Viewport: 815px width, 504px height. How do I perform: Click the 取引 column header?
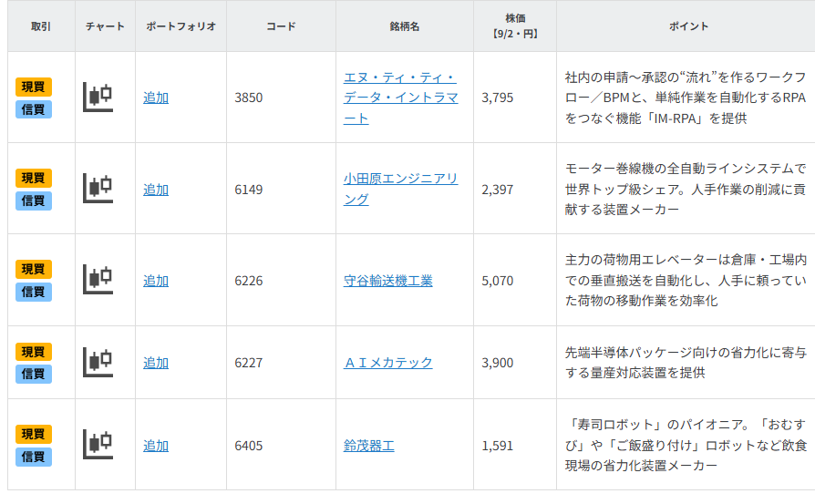tap(41, 26)
